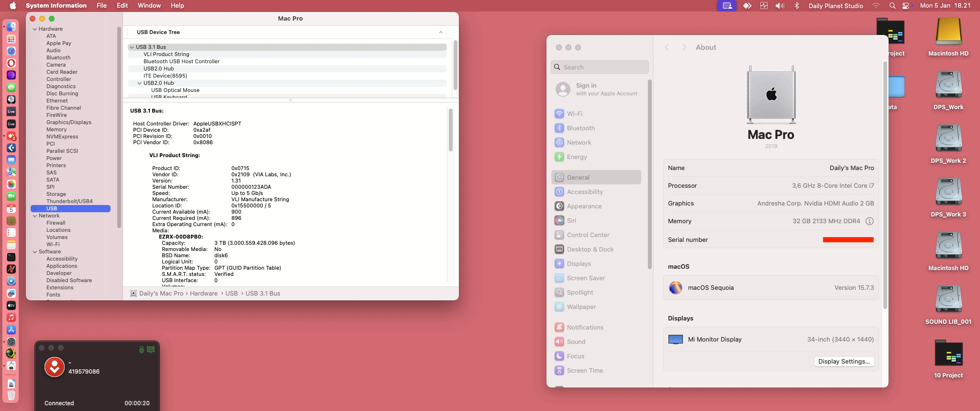
Task: Open the Edit menu
Action: point(122,6)
